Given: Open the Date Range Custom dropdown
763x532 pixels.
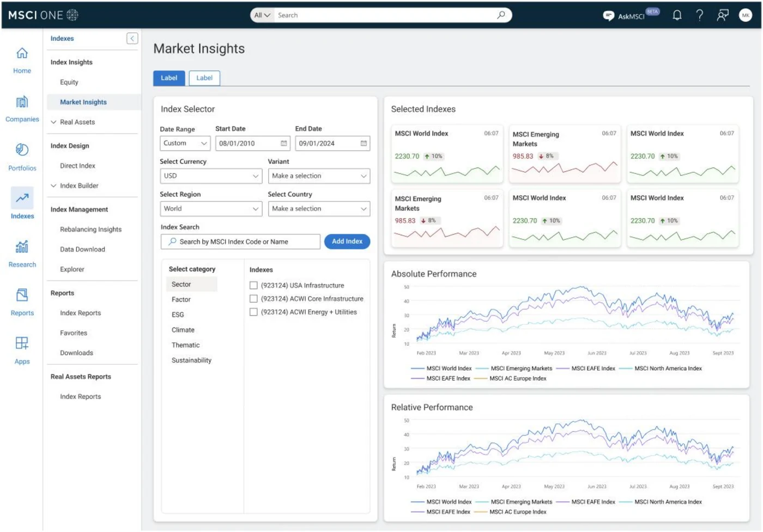Looking at the screenshot, I should 185,143.
